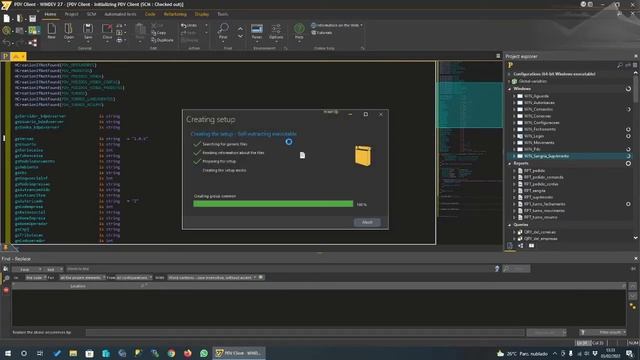Open File Explorer from the taskbar
The height and width of the screenshot is (360, 640).
[x=73, y=353]
